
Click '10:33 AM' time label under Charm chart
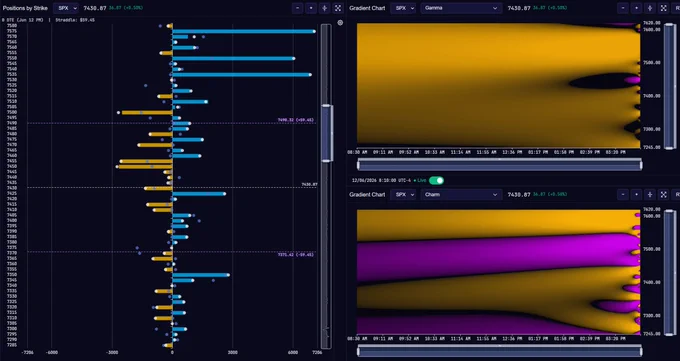click(x=435, y=338)
